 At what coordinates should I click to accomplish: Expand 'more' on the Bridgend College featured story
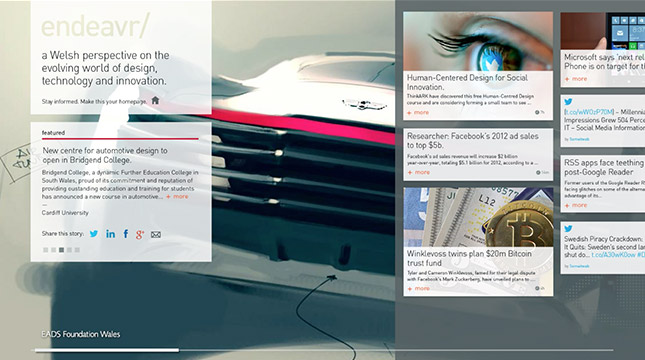[x=177, y=197]
